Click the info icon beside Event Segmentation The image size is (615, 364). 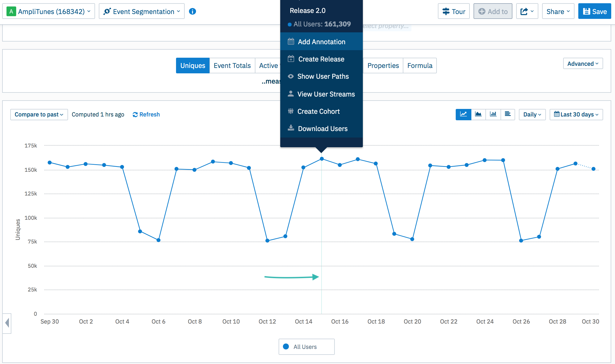[192, 11]
